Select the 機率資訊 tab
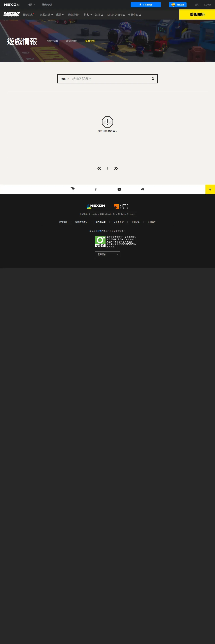This screenshot has width=215, height=644. point(90,41)
